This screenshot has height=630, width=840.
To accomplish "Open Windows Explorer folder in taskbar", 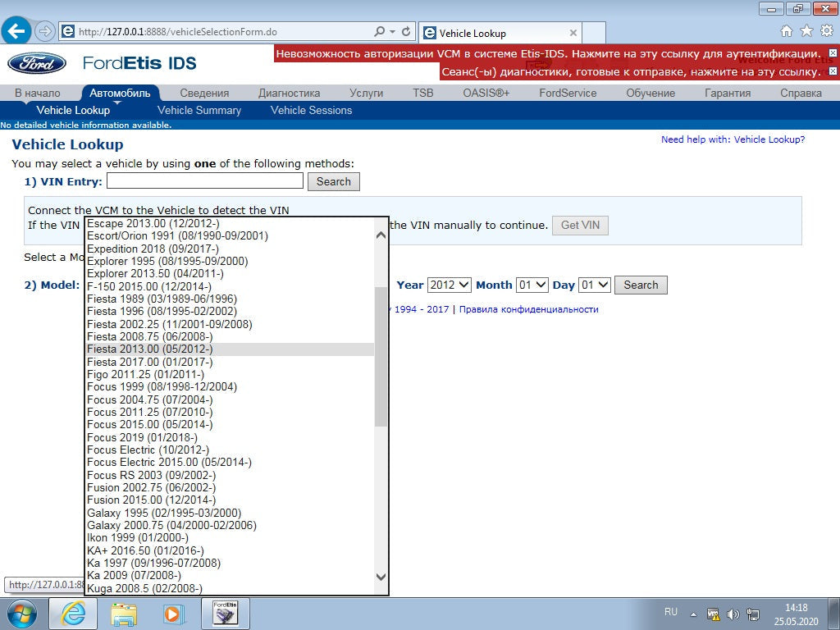I will [x=124, y=614].
